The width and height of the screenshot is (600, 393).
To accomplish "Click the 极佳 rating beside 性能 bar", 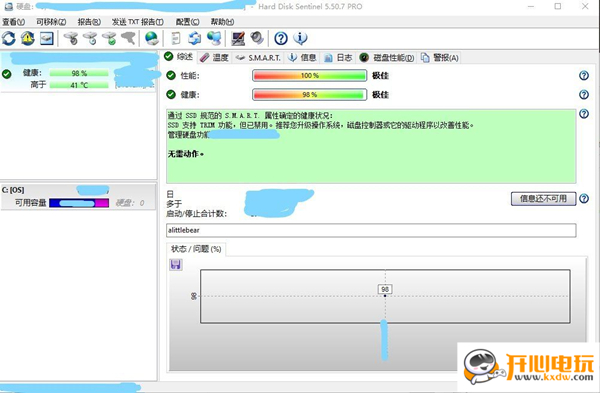I will pos(380,75).
